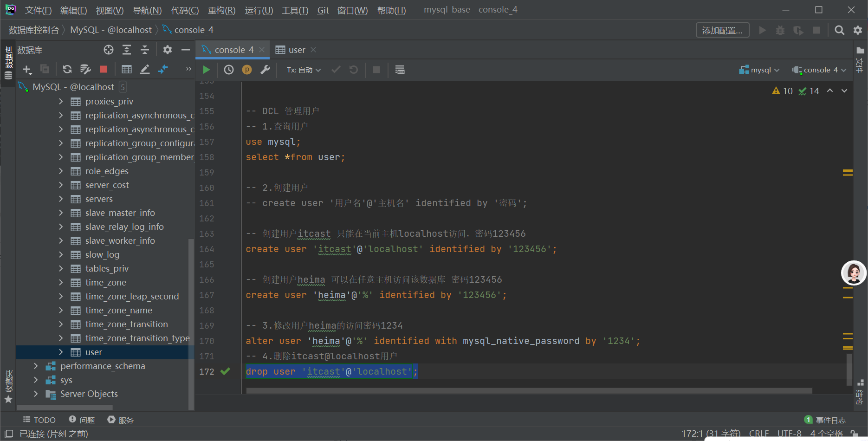The height and width of the screenshot is (441, 868).
Task: Click MySQL - @localhost breadcrumb
Action: coord(111,30)
